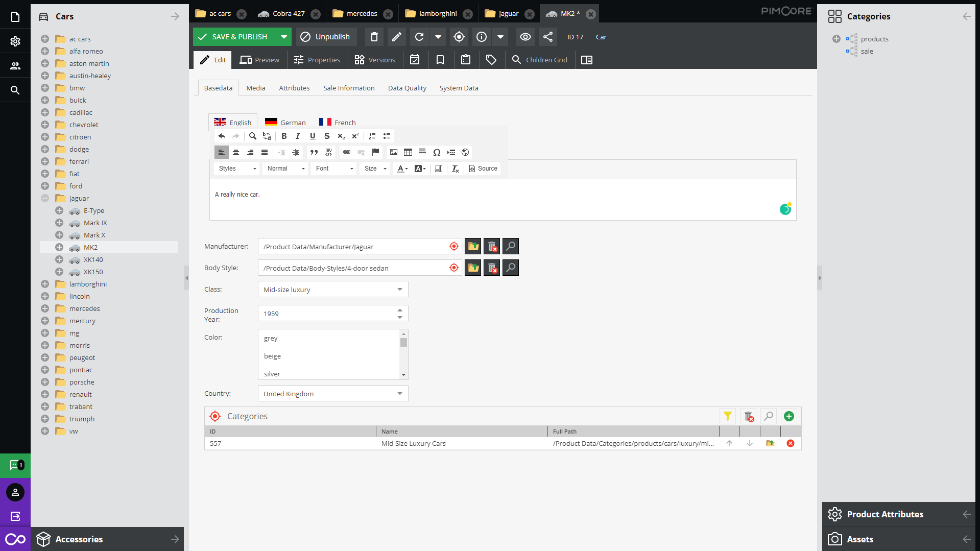Screen dimensions: 980x551
Task: Expand the ferrari folder in the tree
Action: coord(45,161)
